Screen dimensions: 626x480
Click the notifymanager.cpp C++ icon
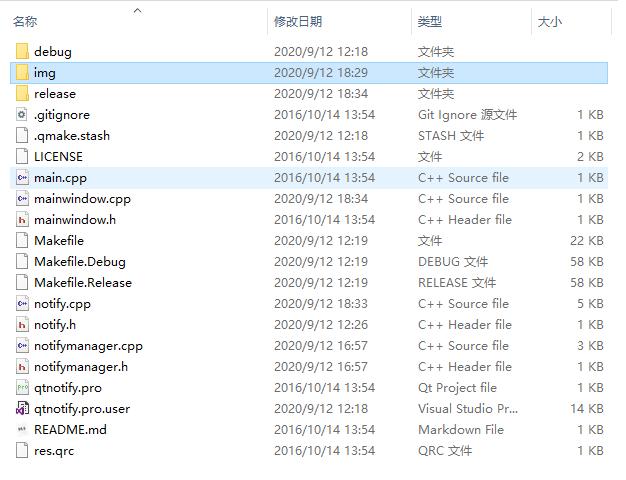(x=22, y=346)
